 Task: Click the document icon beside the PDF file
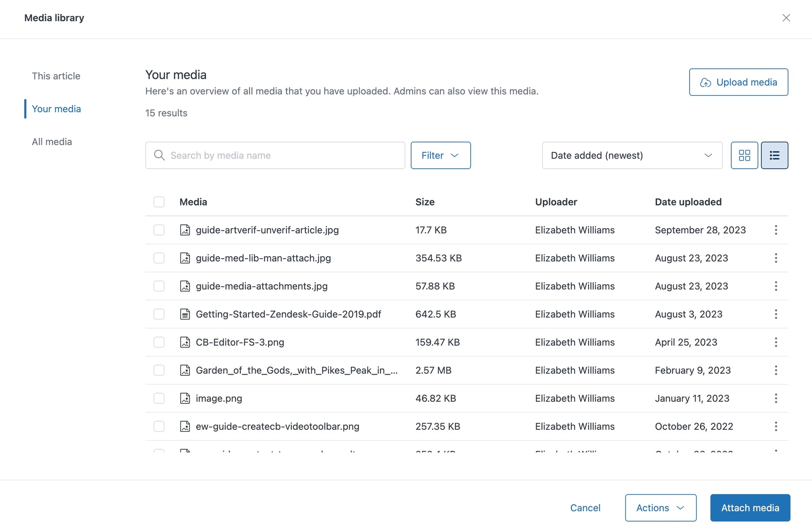click(x=185, y=314)
